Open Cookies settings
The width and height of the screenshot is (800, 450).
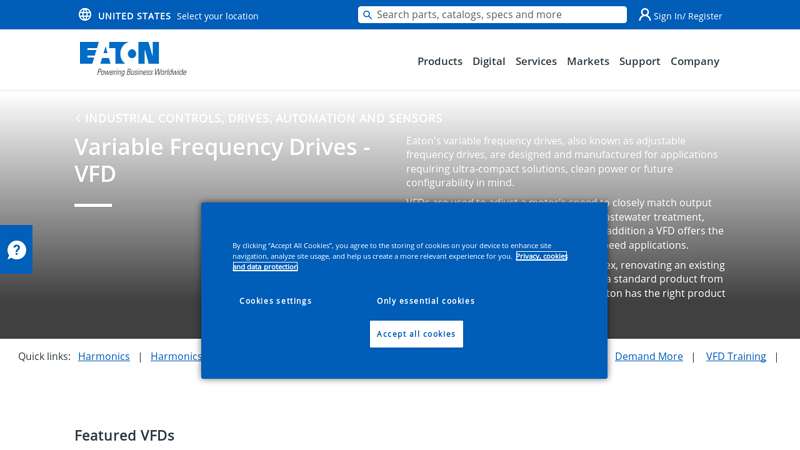[x=275, y=301]
